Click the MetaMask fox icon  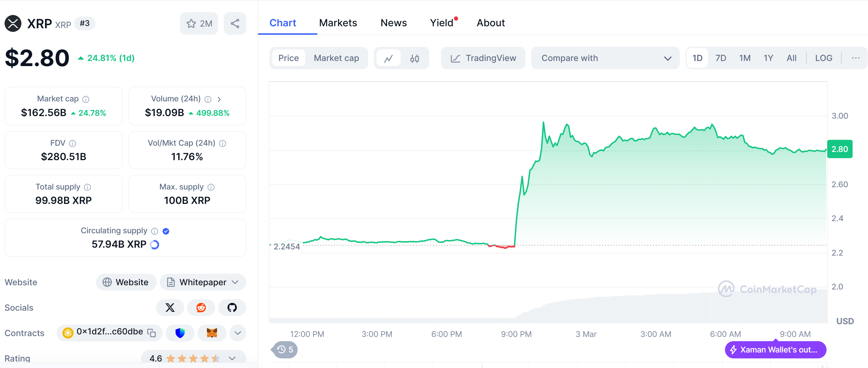tap(212, 333)
